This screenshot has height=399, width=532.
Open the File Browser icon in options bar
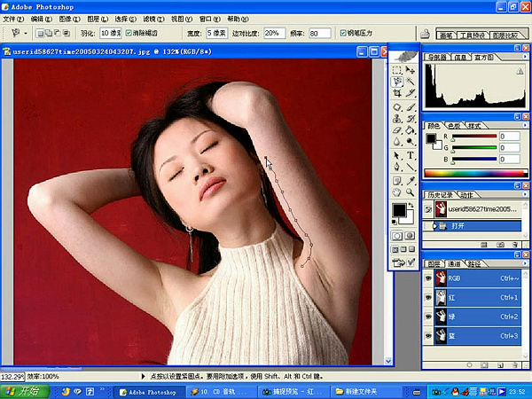[425, 34]
